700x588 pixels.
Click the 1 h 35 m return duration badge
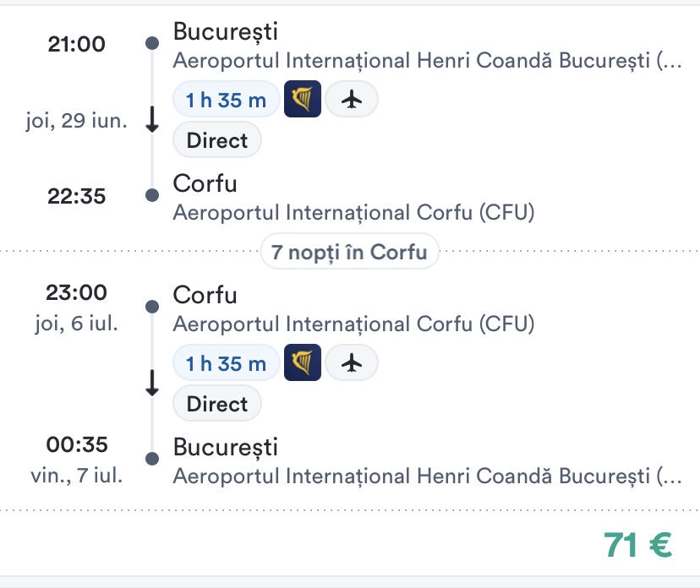226,362
